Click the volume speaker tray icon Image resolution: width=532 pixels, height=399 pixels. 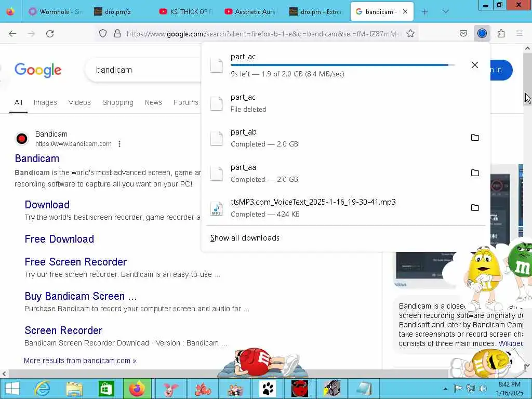pos(483,389)
